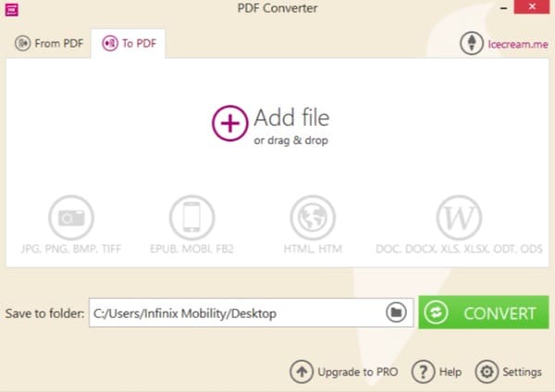This screenshot has height=392, width=555.
Task: Click the Save to folder label
Action: [x=45, y=313]
